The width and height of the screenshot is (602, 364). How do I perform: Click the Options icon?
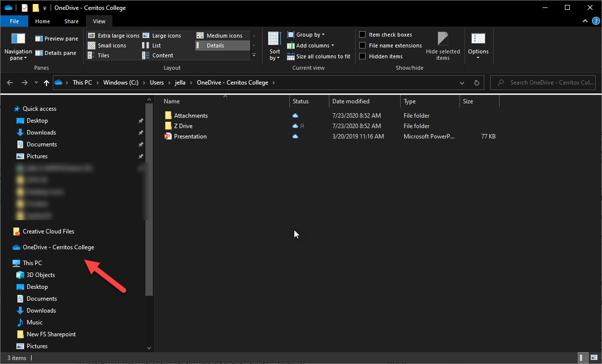pos(478,39)
